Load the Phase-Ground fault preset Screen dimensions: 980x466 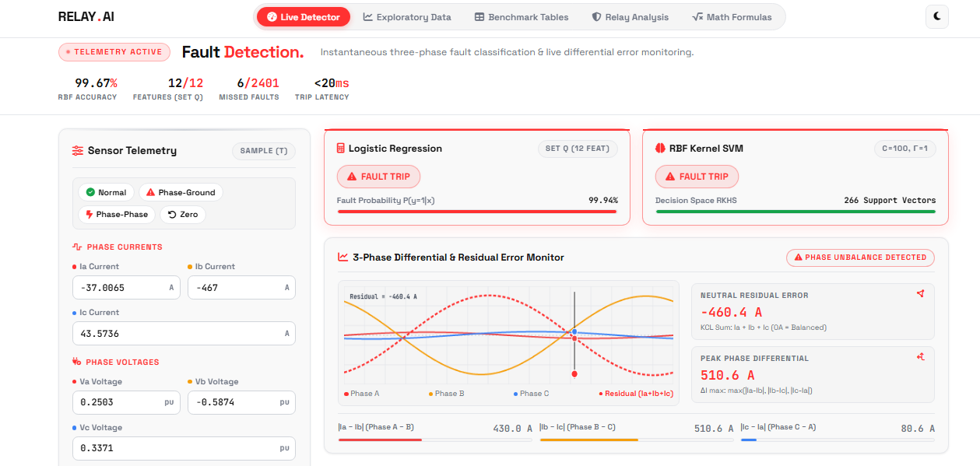coord(181,192)
